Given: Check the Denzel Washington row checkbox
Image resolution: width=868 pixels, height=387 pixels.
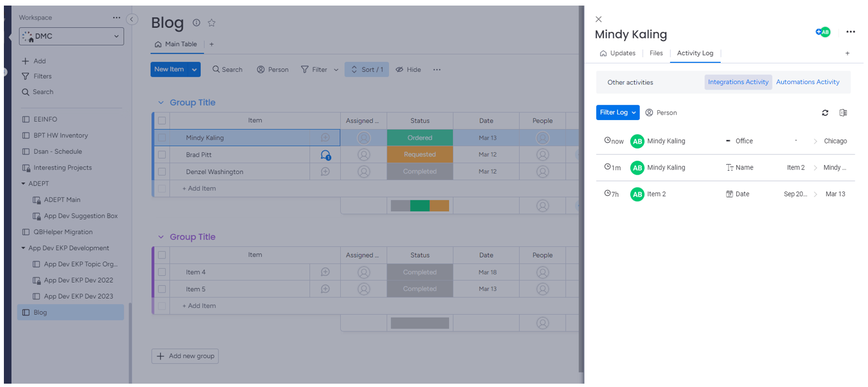Looking at the screenshot, I should click(162, 172).
